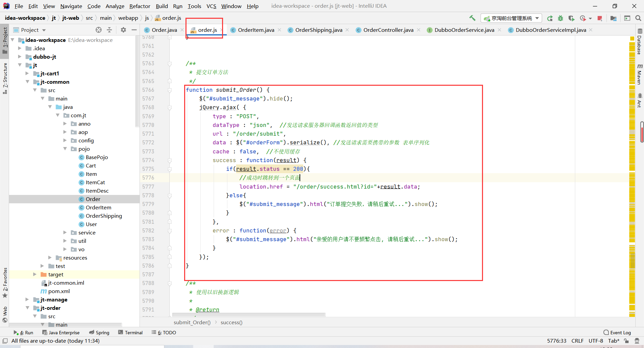
Task: Open the 6: TODO tool window
Action: (x=164, y=333)
